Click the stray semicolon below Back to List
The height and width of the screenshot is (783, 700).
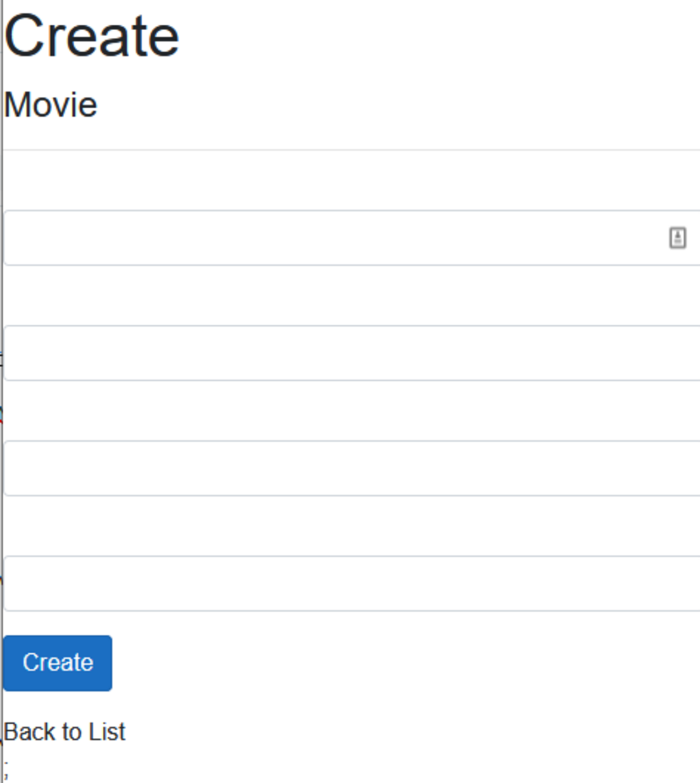pyautogui.click(x=6, y=768)
